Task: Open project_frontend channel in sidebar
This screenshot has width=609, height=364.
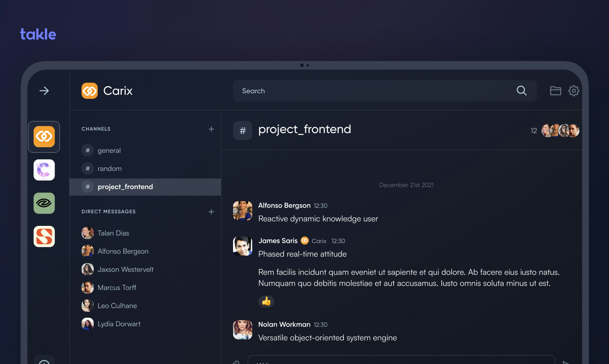Action: click(145, 187)
